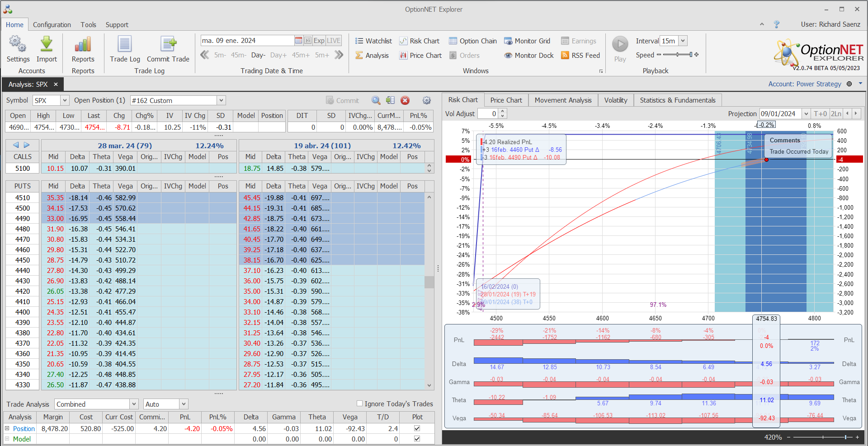The image size is (868, 446).
Task: Open the Symbol SPX dropdown
Action: pos(65,100)
